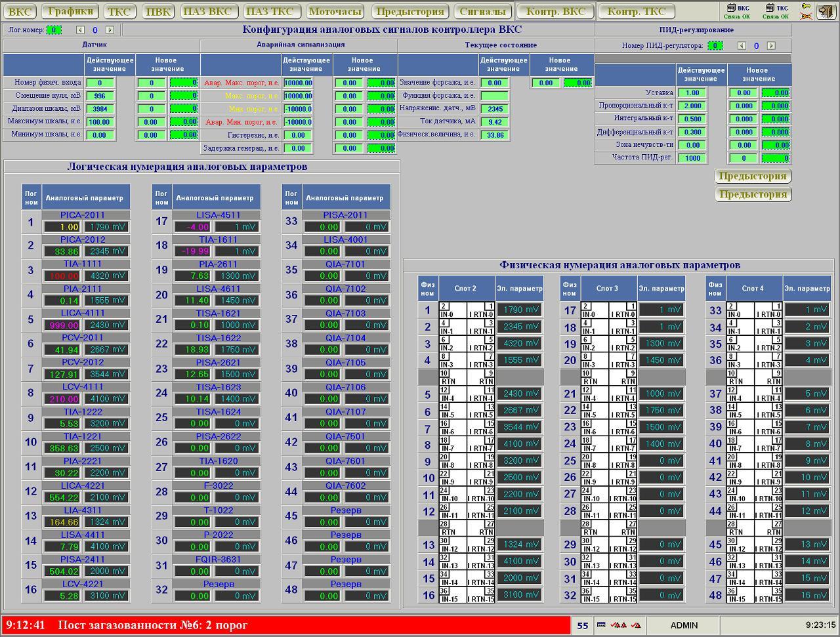
Task: Increase the ПИД-регулятора number with right arrow
Action: pyautogui.click(x=771, y=46)
